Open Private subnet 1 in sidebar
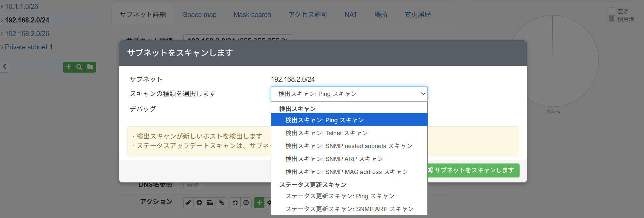The height and width of the screenshot is (218, 644). pos(29,47)
